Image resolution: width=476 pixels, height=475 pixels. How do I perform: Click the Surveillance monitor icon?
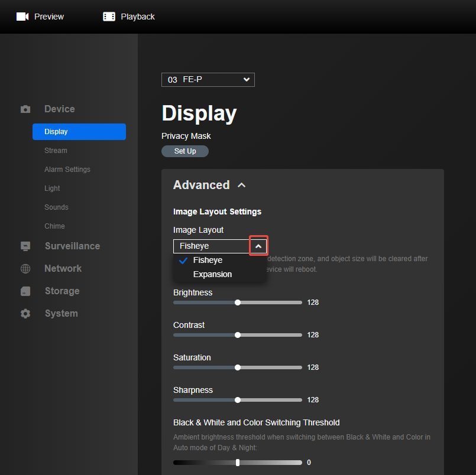(25, 246)
